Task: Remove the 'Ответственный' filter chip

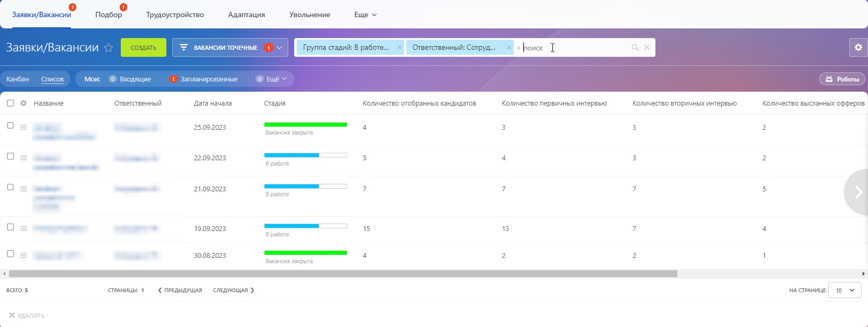Action: [509, 48]
